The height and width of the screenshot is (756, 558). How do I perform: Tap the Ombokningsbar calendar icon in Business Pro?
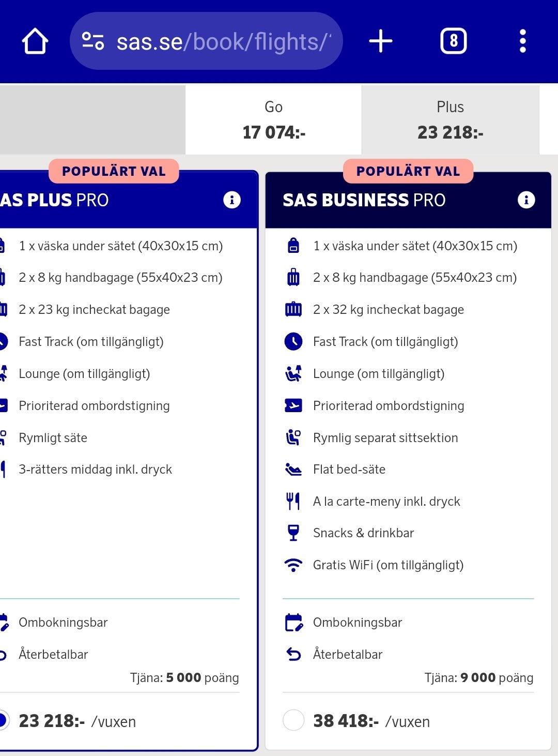pyautogui.click(x=293, y=623)
